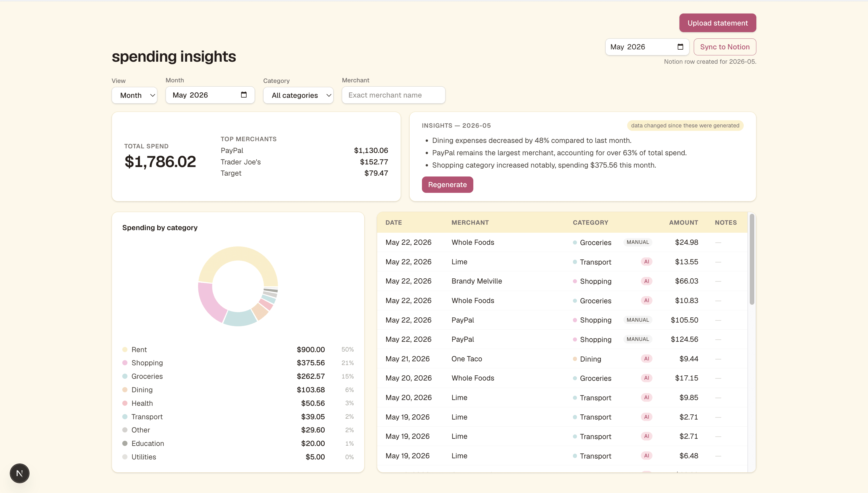Click the Dining legend color dot
The image size is (868, 493).
pos(125,390)
